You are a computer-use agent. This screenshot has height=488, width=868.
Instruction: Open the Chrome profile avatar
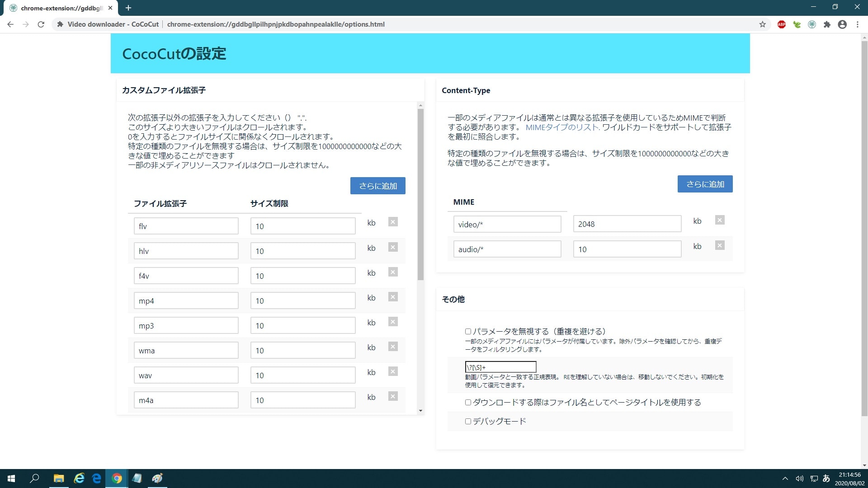[x=842, y=24]
